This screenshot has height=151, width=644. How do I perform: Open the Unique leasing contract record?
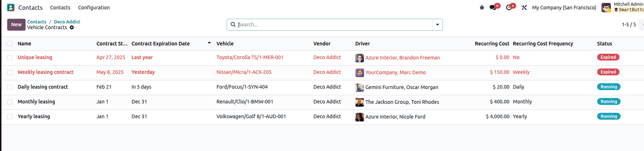35,57
